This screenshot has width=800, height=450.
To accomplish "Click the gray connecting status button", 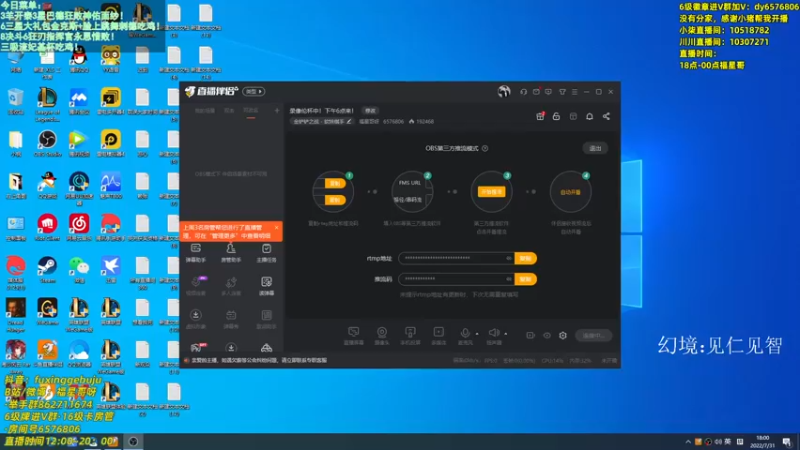I will tap(594, 336).
